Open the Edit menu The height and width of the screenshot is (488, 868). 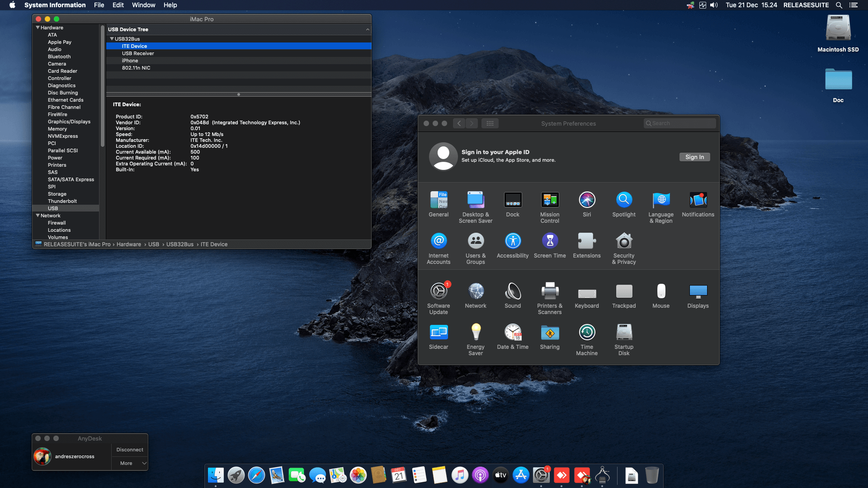point(118,5)
